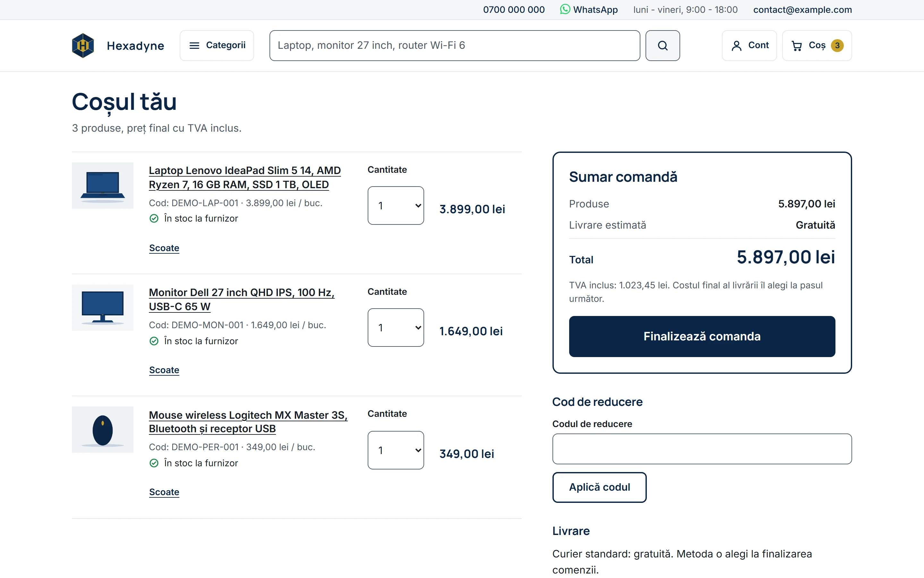Click the WhatsApp icon in top bar
This screenshot has width=924, height=578.
pos(565,9)
